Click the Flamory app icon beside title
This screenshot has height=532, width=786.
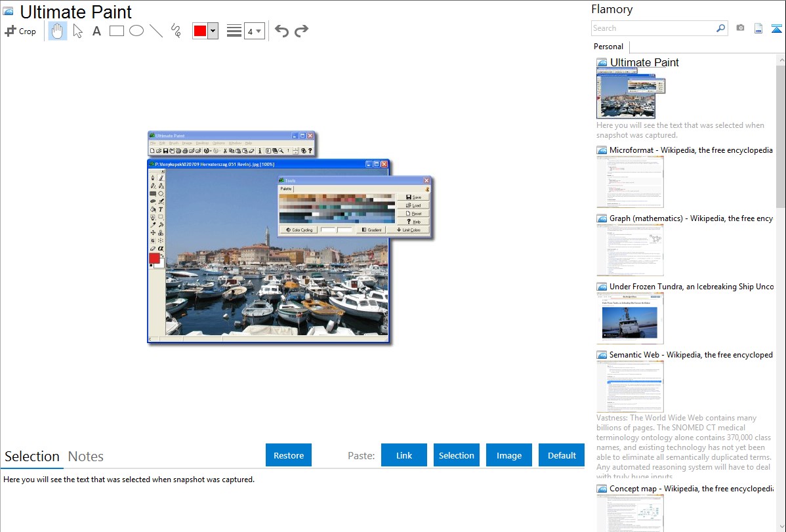[x=9, y=12]
